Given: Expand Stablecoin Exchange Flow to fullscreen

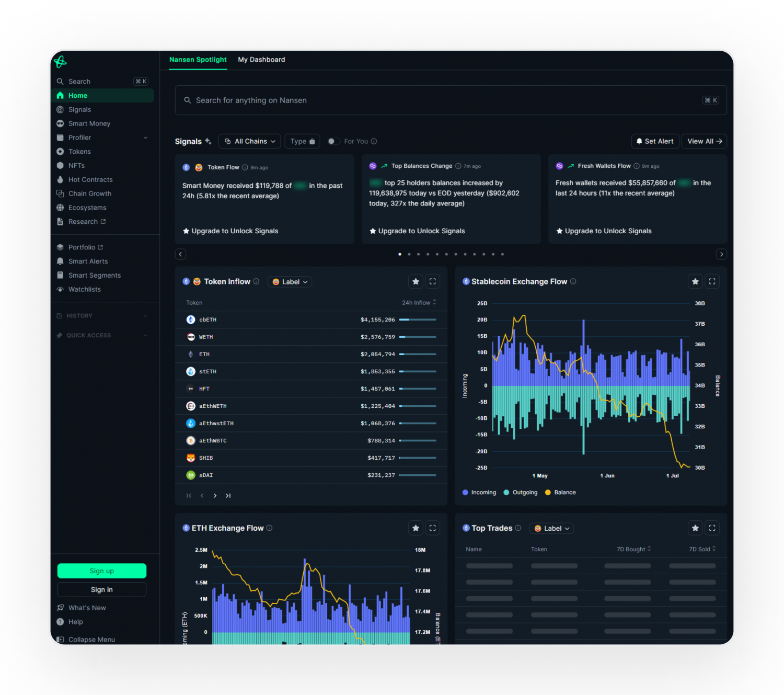Looking at the screenshot, I should 712,281.
